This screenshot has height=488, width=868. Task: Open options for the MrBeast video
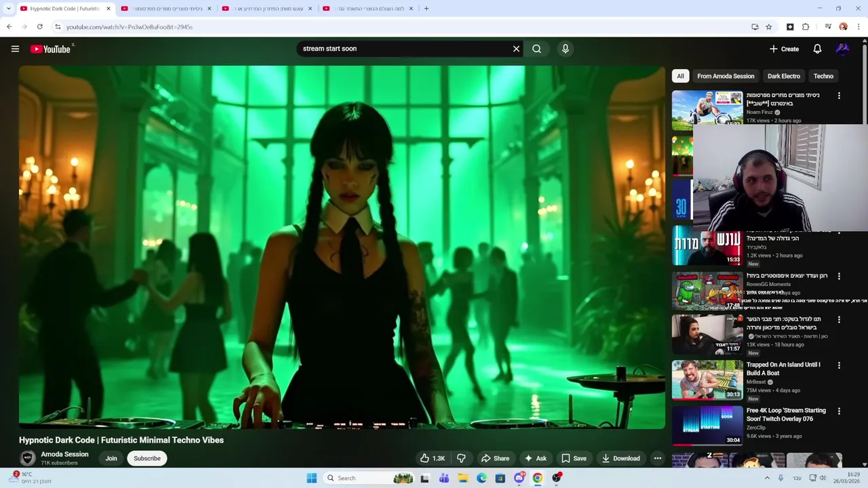coord(839,365)
